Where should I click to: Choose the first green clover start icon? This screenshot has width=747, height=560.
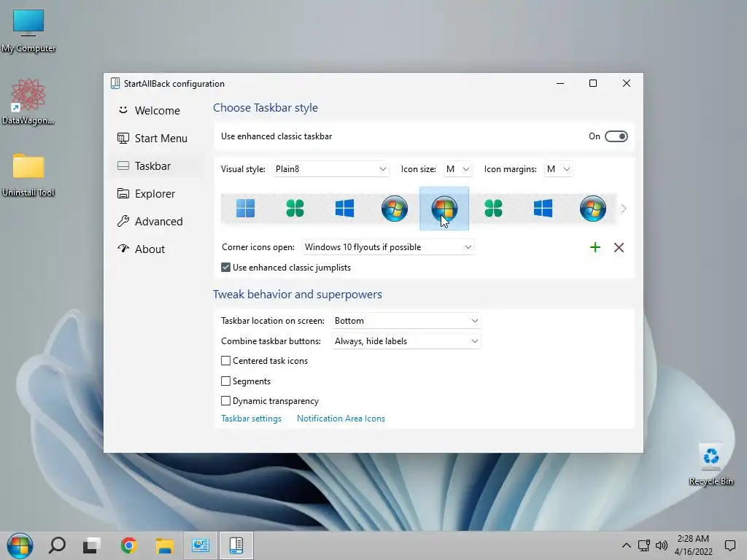point(295,208)
